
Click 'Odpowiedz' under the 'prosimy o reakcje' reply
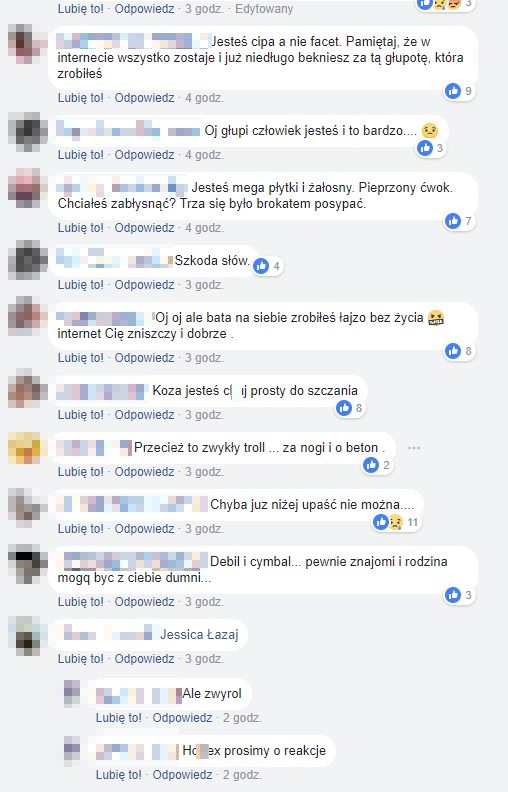pos(182,775)
